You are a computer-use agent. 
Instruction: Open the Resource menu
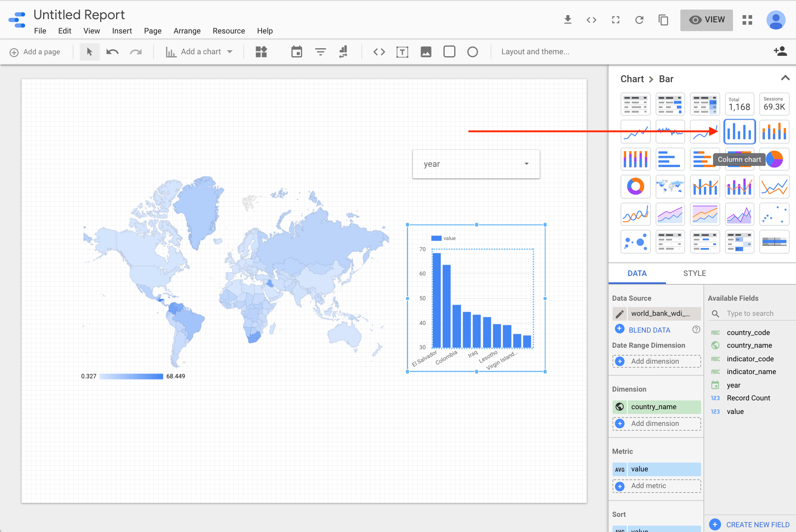coord(229,31)
